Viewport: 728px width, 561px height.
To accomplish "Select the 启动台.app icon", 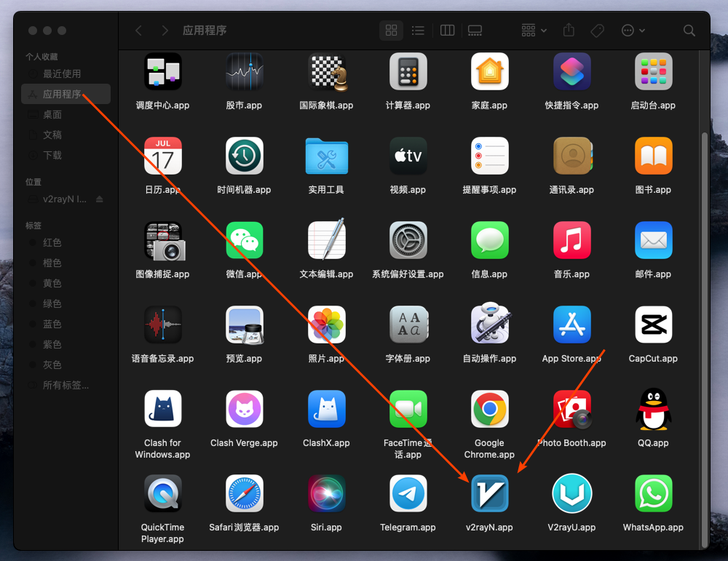I will [x=653, y=71].
